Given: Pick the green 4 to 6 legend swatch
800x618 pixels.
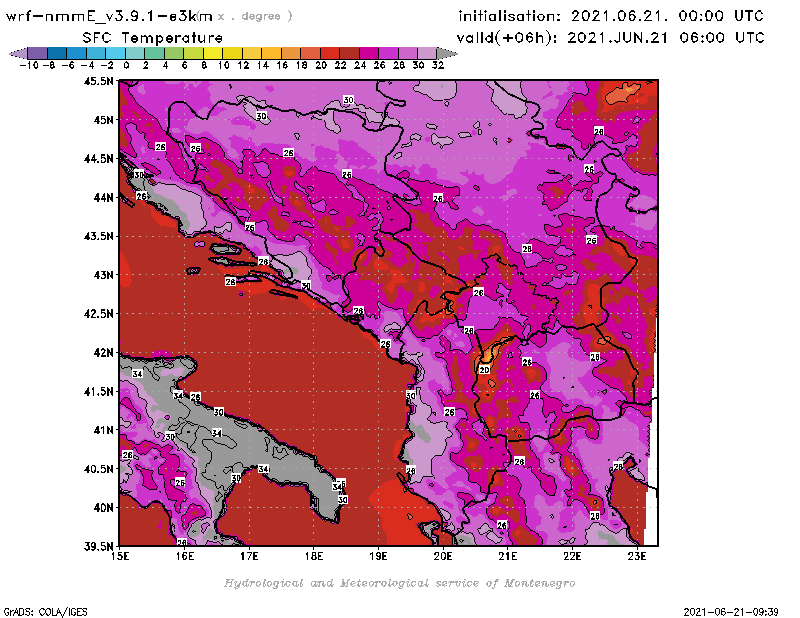Looking at the screenshot, I should click(174, 53).
